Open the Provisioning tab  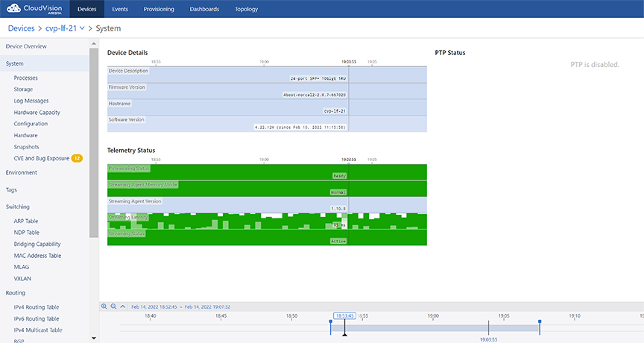[x=159, y=9]
